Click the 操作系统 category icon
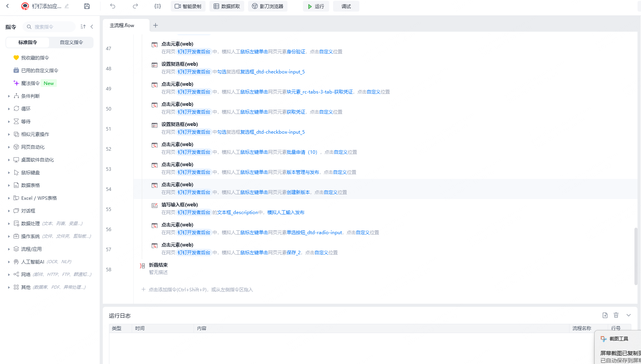The height and width of the screenshot is (364, 641). (16, 236)
